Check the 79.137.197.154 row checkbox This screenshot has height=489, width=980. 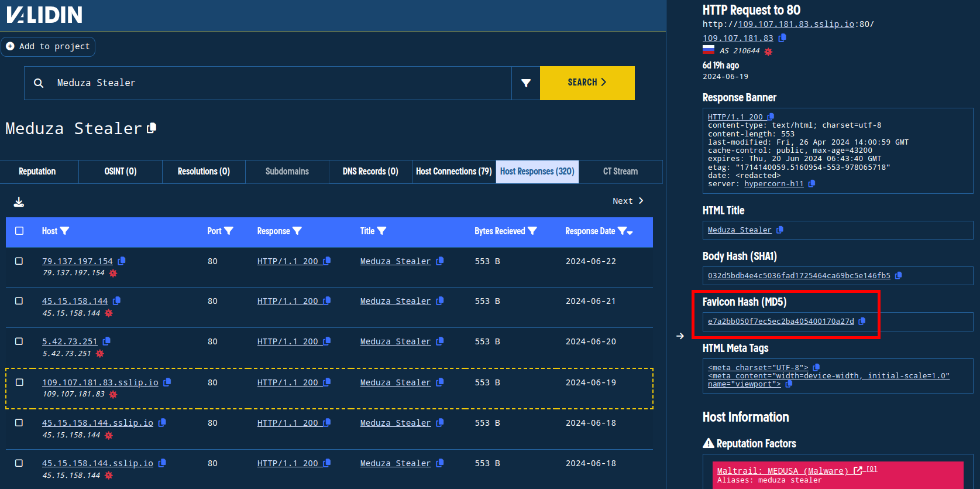click(x=19, y=261)
